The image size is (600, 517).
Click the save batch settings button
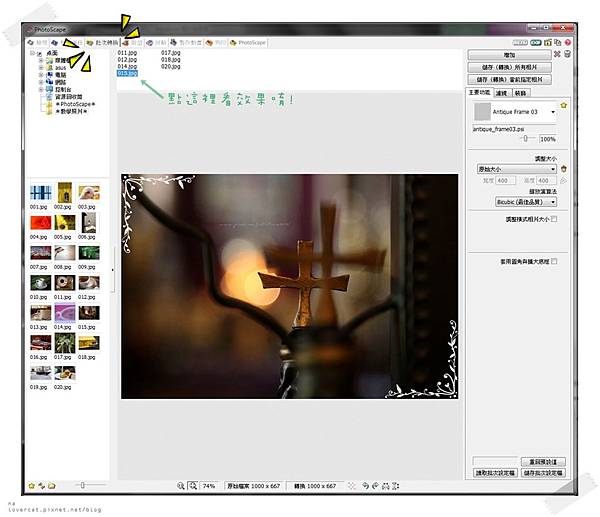tap(543, 473)
